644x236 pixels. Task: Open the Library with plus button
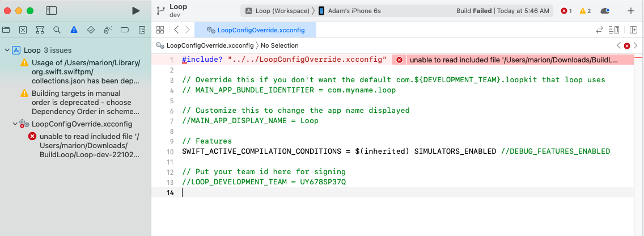tap(631, 11)
